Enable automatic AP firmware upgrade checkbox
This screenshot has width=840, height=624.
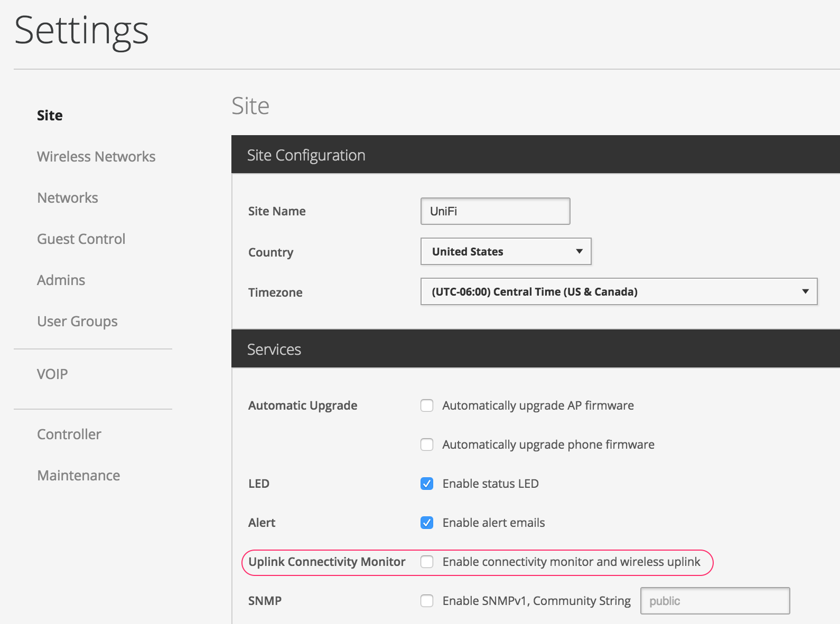coord(427,405)
